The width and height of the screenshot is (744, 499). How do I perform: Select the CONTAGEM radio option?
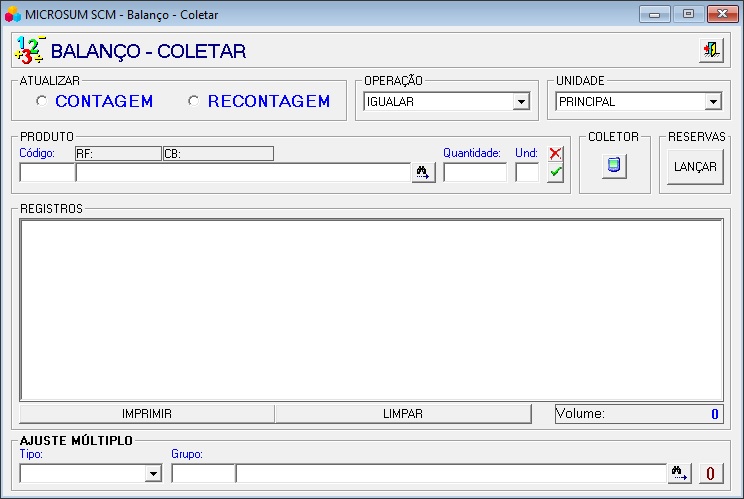tap(42, 101)
